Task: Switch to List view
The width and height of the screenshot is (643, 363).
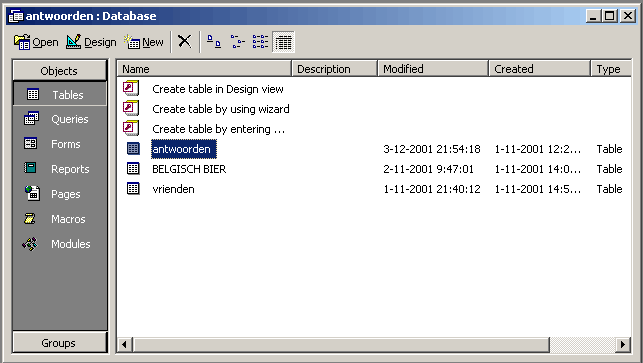Action: [260, 41]
